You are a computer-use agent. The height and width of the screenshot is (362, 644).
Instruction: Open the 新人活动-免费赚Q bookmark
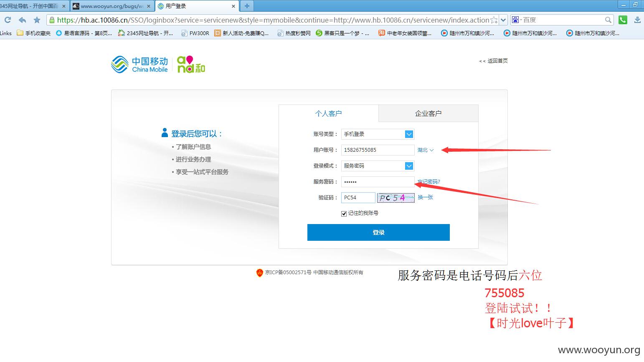click(x=241, y=33)
